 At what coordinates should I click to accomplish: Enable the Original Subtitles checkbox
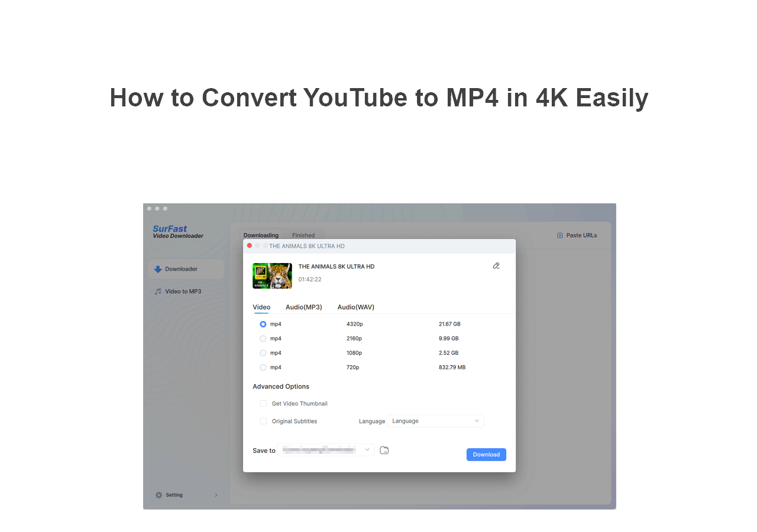tap(263, 421)
